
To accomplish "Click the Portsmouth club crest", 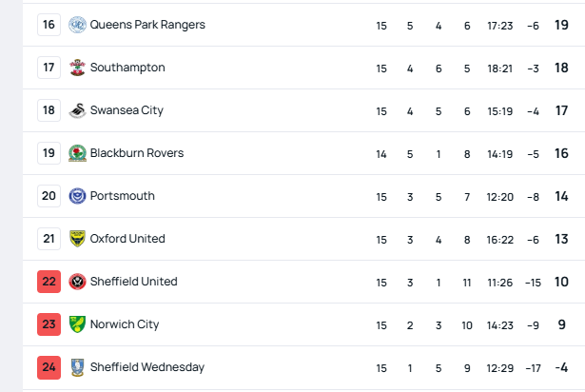I will (77, 196).
